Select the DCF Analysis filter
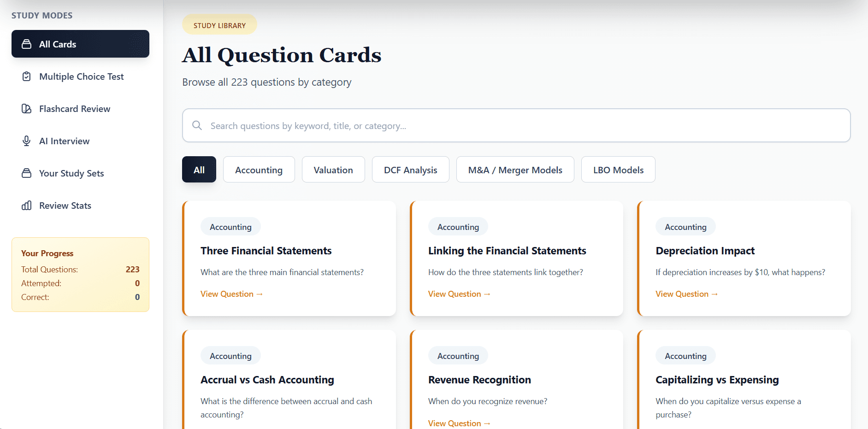This screenshot has height=429, width=868. [x=410, y=170]
